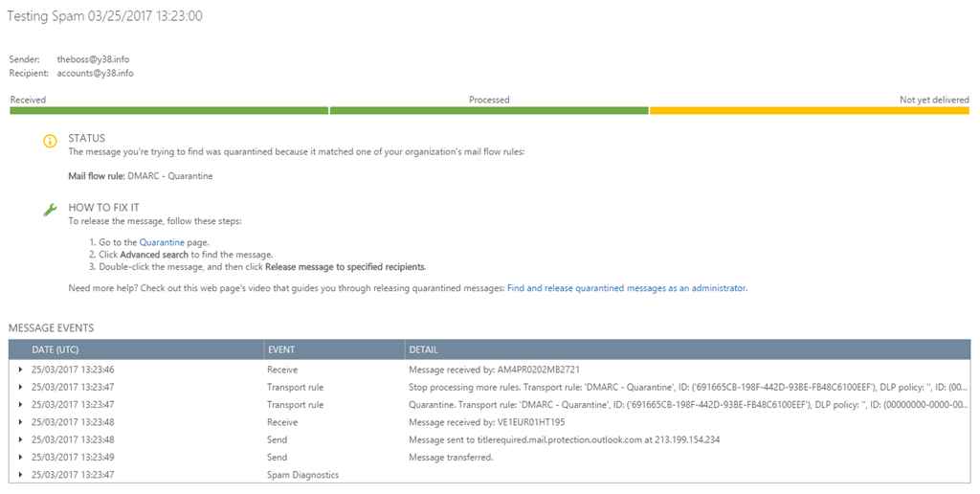
Task: Expand the Spam Diagnostics event row
Action: point(20,475)
